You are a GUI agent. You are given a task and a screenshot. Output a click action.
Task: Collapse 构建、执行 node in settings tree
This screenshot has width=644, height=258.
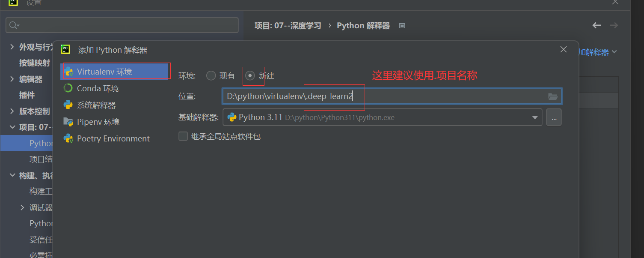point(12,175)
